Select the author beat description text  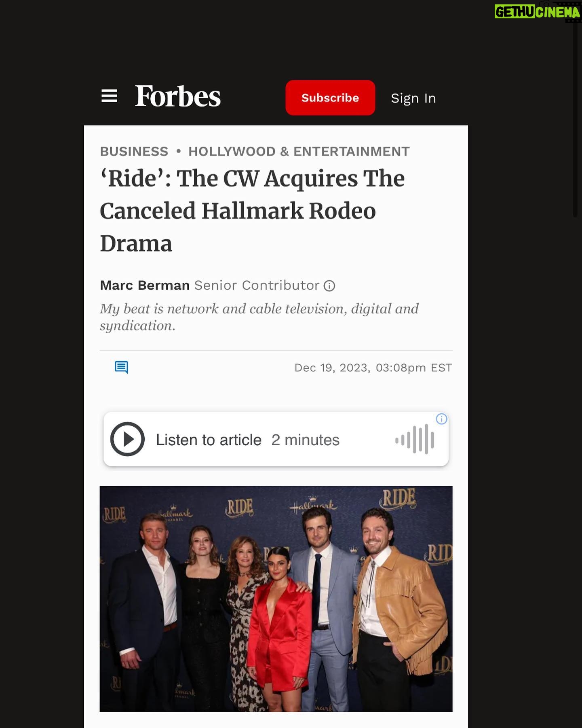(x=259, y=317)
